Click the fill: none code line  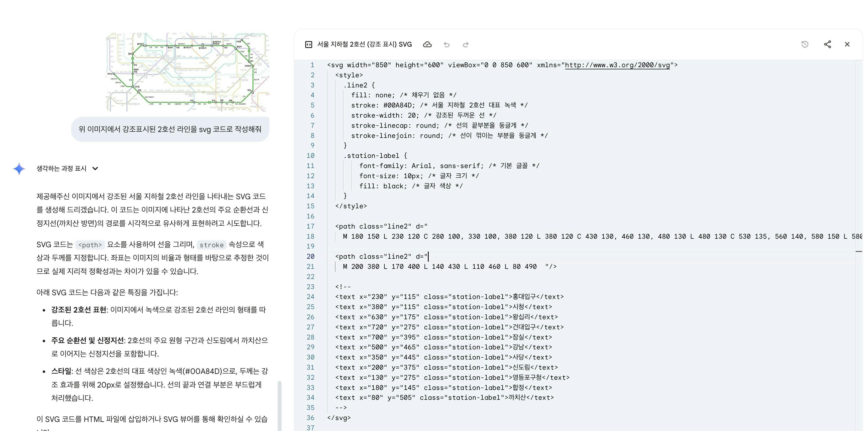404,95
